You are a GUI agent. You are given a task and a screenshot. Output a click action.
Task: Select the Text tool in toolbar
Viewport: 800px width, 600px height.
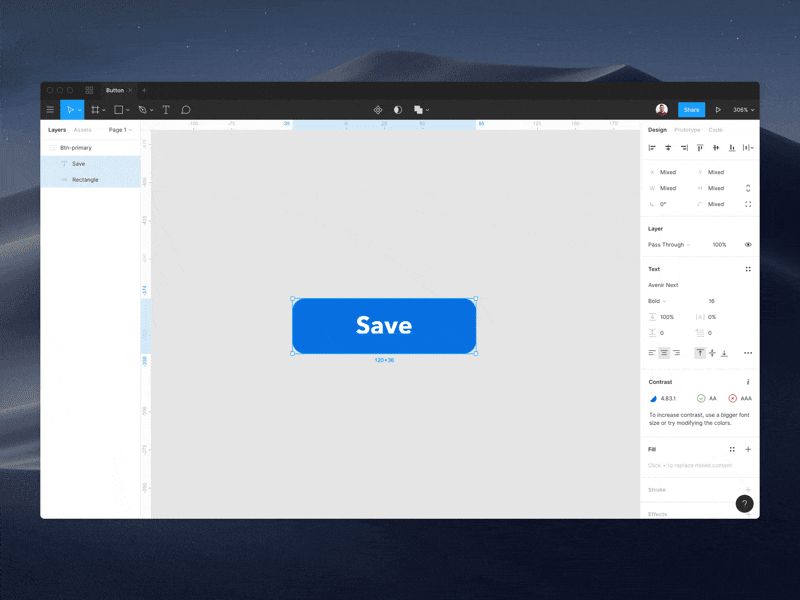click(166, 110)
